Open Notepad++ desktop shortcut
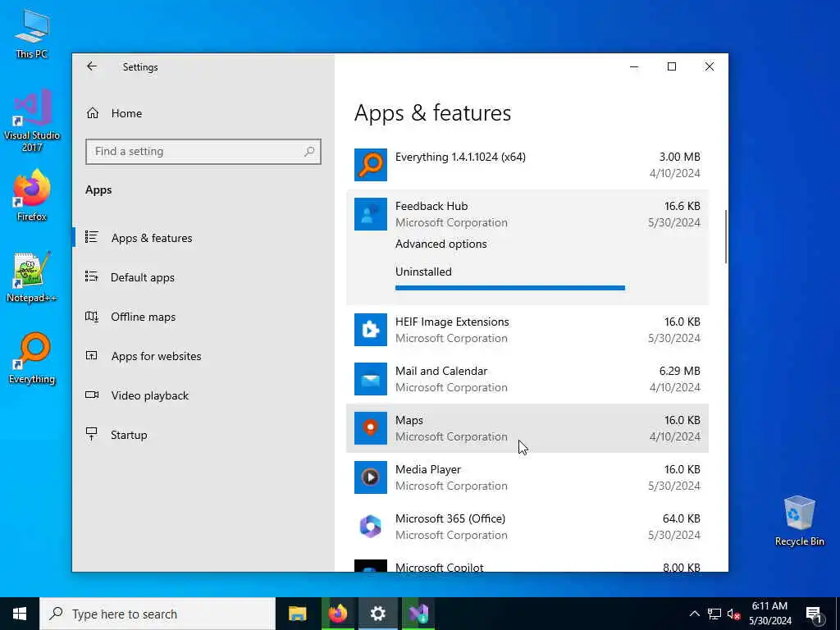This screenshot has width=840, height=630. coord(32,277)
